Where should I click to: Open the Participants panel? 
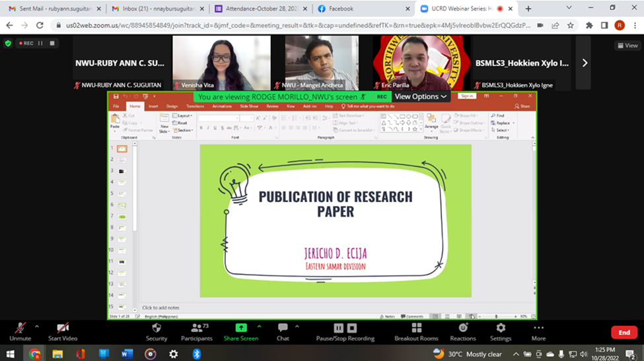pyautogui.click(x=197, y=328)
